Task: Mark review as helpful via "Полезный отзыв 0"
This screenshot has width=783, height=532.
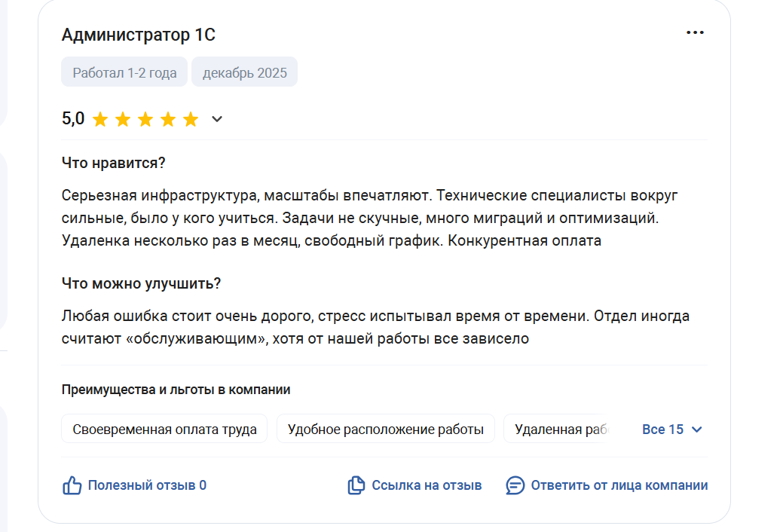Action: pyautogui.click(x=147, y=485)
